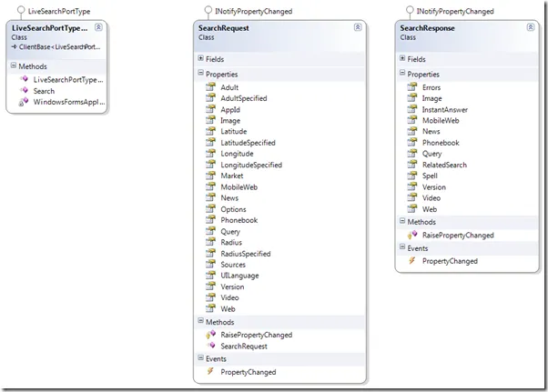Image resolution: width=548 pixels, height=392 pixels.
Task: Collapse Methods section in SearchRequest class
Action: tap(200, 321)
